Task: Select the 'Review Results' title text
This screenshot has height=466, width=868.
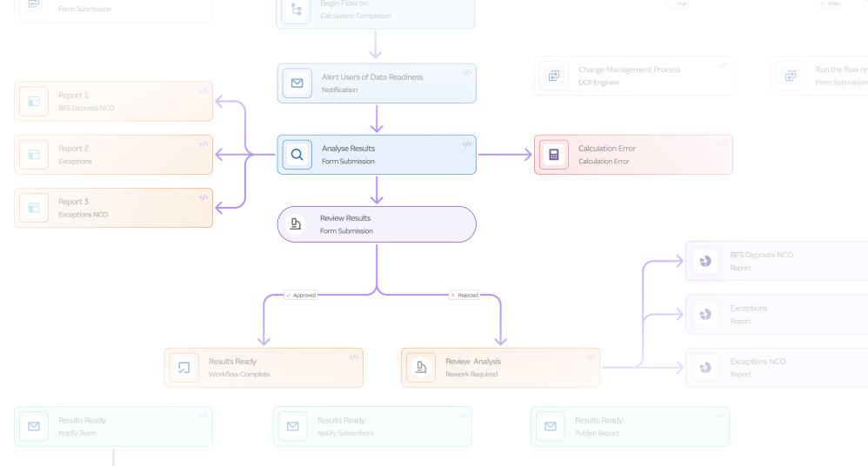Action: tap(345, 218)
